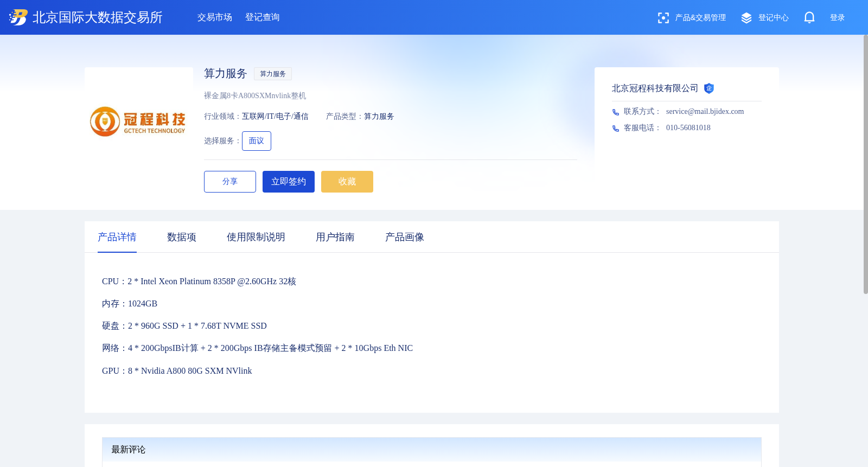Click the CPU specification line
The height and width of the screenshot is (467, 868).
pos(199,282)
